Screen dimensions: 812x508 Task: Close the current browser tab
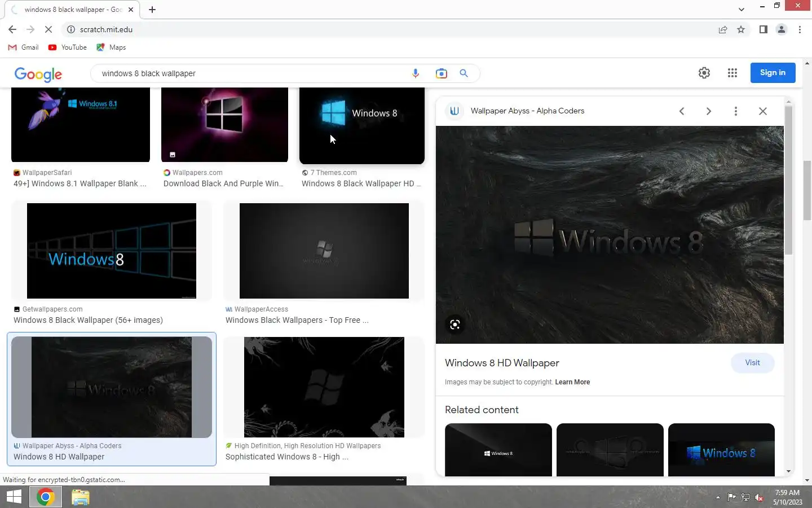[131, 10]
